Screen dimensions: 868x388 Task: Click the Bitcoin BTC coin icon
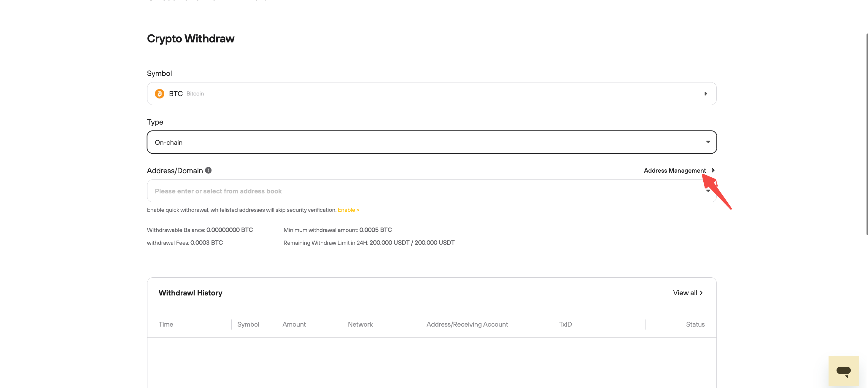[x=159, y=94]
